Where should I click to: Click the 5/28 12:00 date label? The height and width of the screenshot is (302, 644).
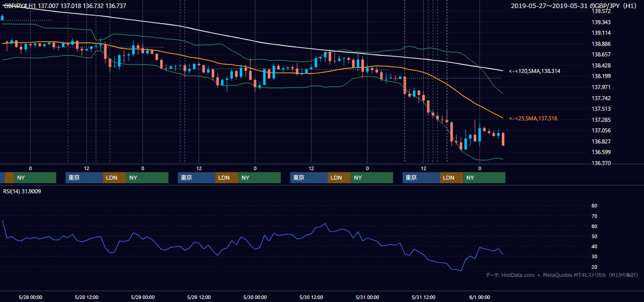[86, 297]
